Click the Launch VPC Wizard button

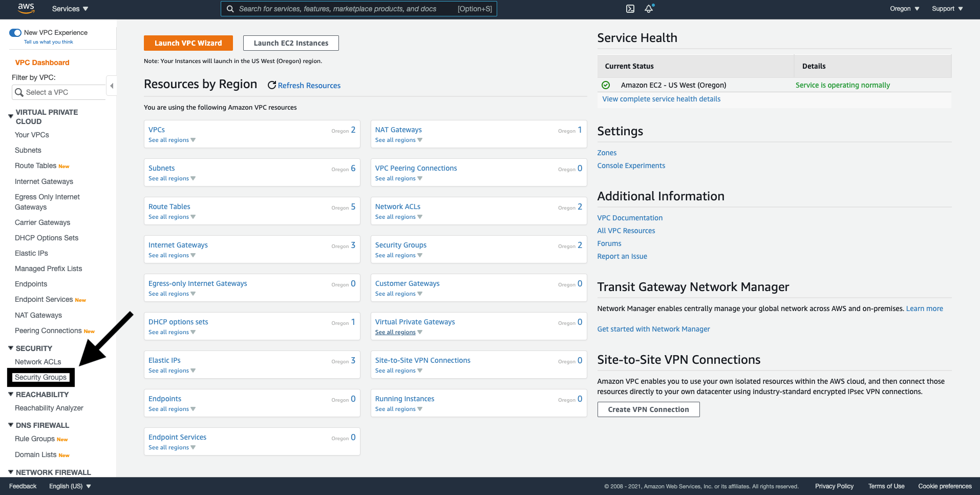[x=188, y=43]
